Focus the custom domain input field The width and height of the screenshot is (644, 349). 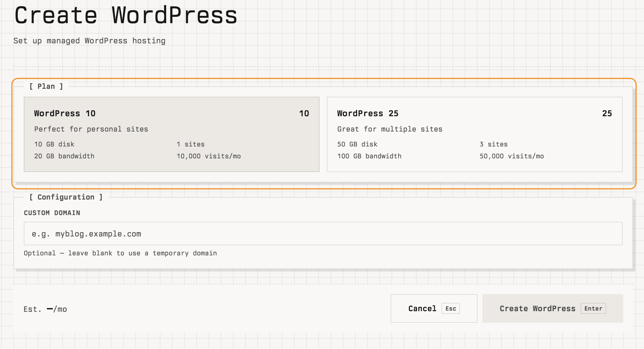[323, 234]
